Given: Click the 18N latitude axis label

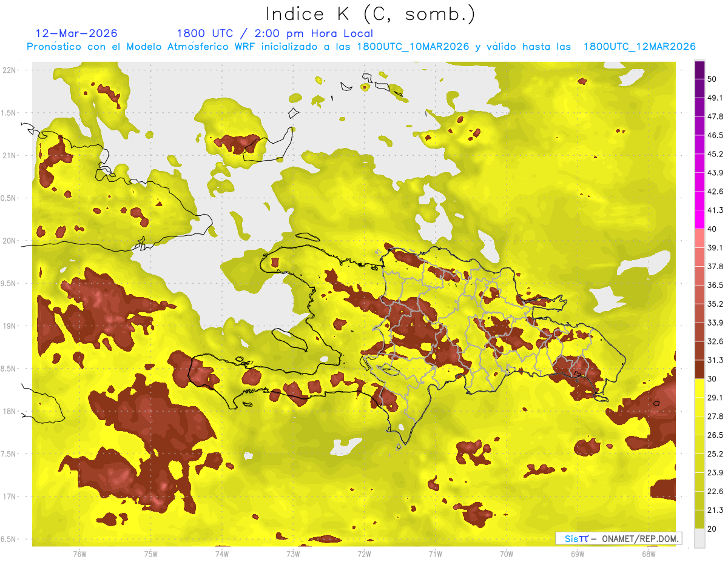Looking at the screenshot, I should [9, 411].
